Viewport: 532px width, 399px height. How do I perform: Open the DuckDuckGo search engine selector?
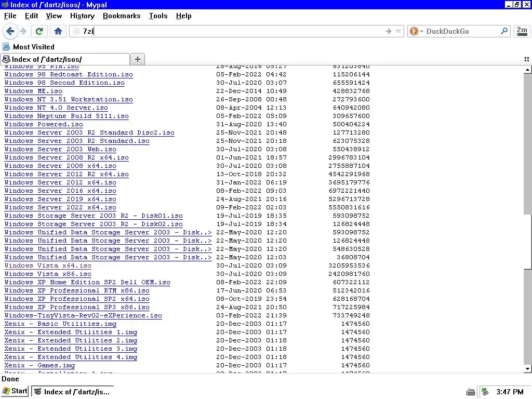click(416, 31)
